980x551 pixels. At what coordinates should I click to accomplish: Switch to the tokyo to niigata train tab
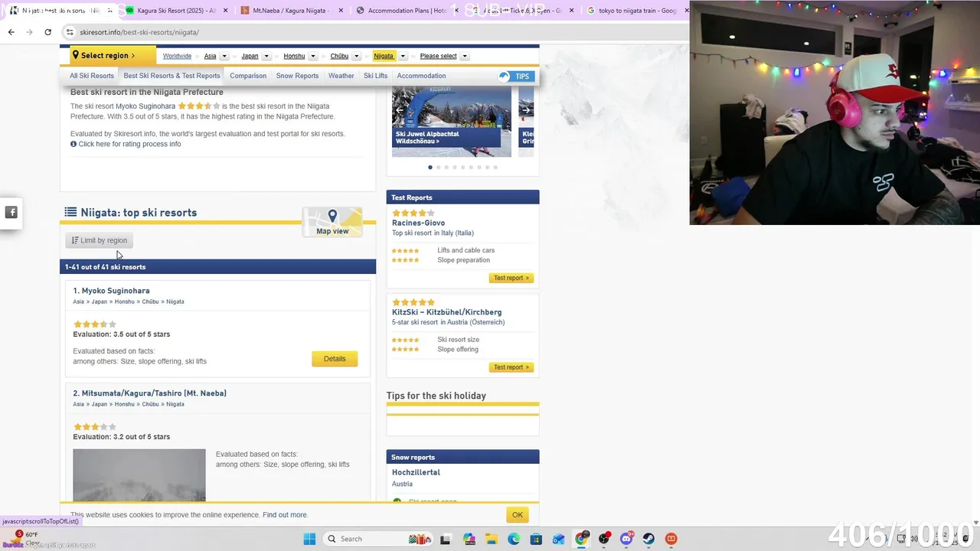pyautogui.click(x=637, y=11)
